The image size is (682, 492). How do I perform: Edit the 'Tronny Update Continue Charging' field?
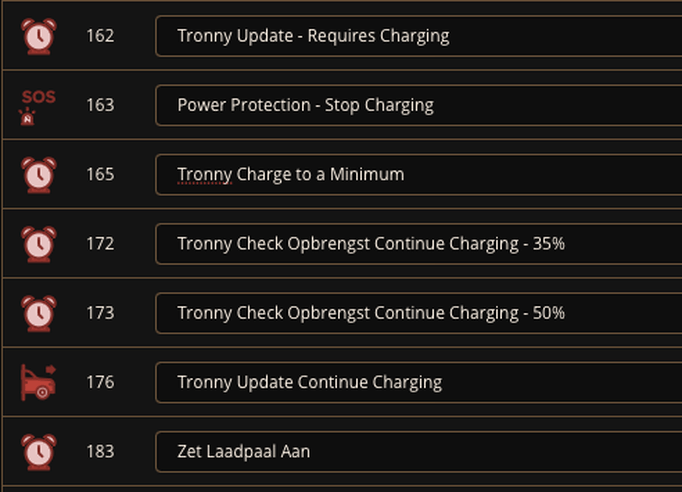[x=418, y=382]
